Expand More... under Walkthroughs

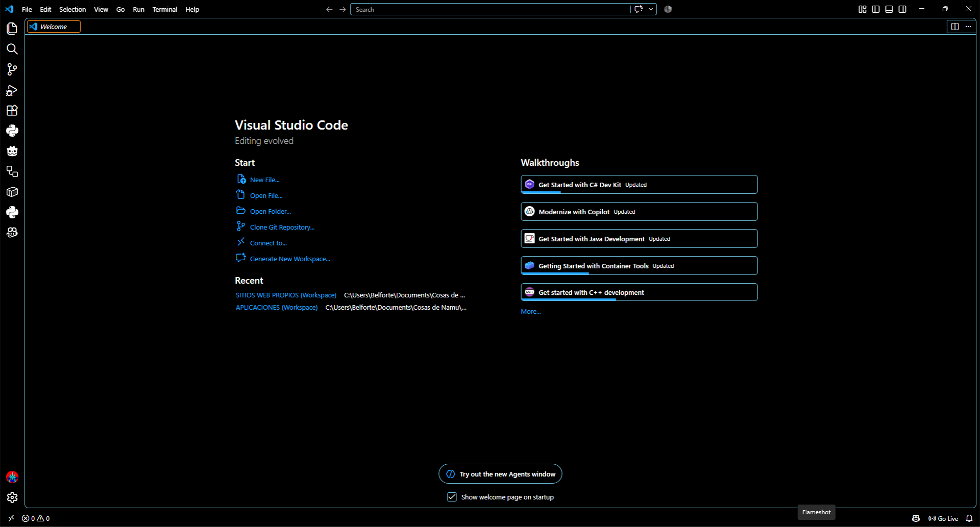point(531,312)
